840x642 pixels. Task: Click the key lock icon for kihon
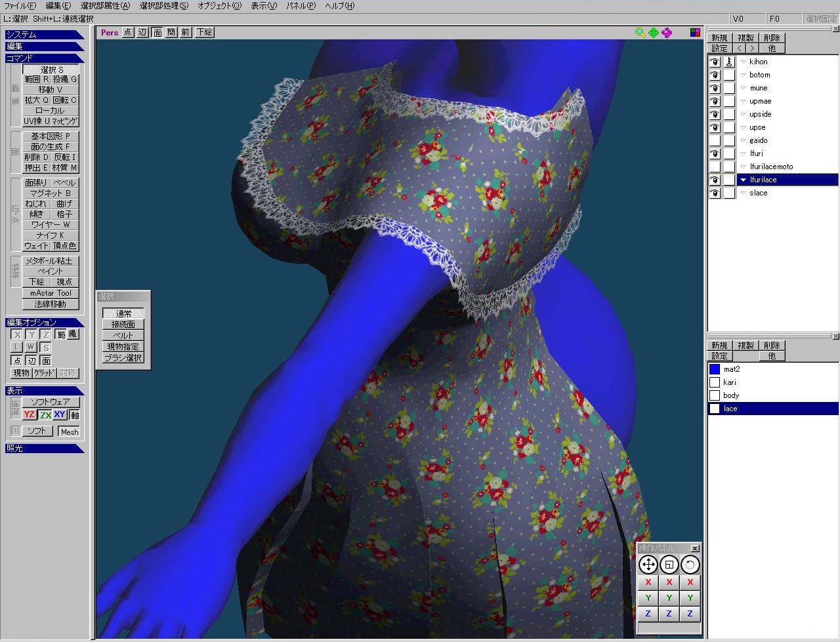point(729,62)
